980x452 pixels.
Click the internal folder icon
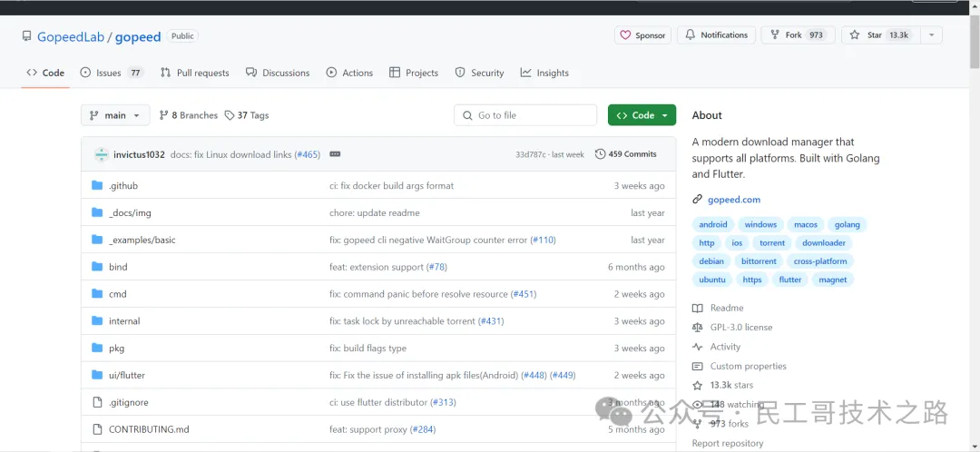97,320
